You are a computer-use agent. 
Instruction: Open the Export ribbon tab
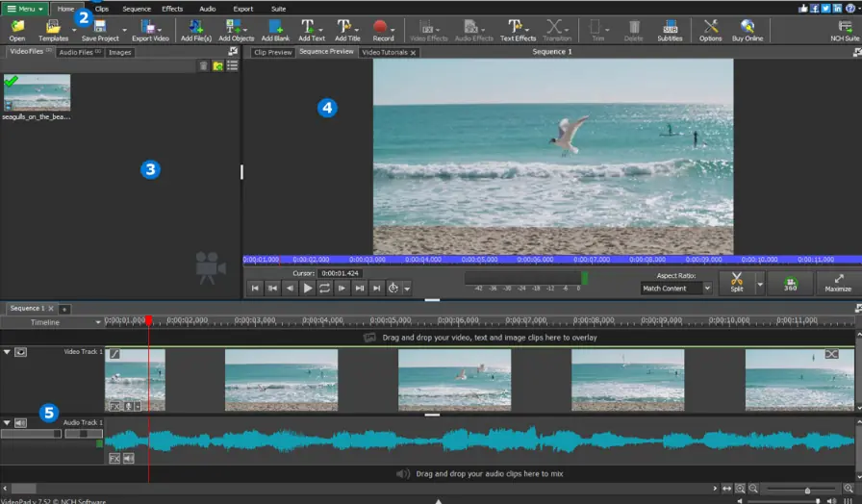(243, 9)
